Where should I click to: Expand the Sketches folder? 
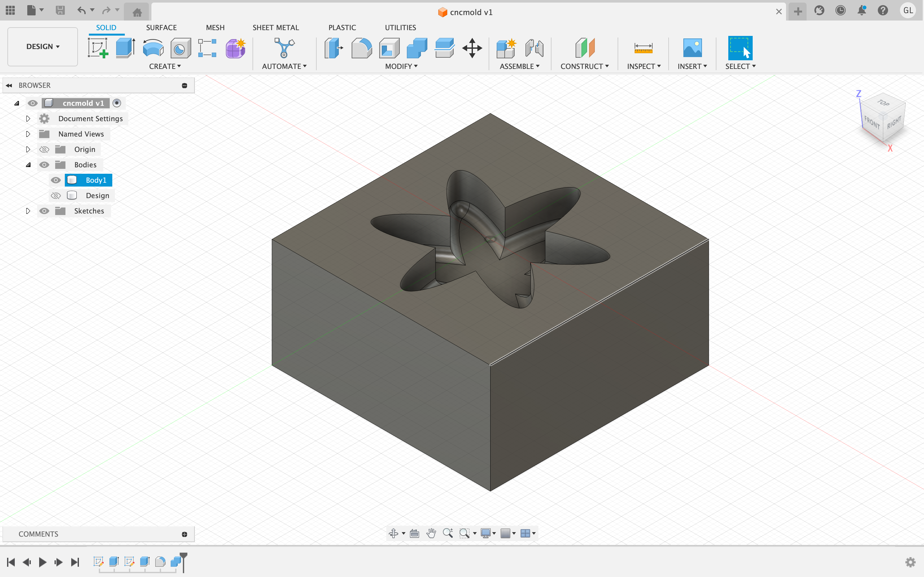click(x=28, y=211)
